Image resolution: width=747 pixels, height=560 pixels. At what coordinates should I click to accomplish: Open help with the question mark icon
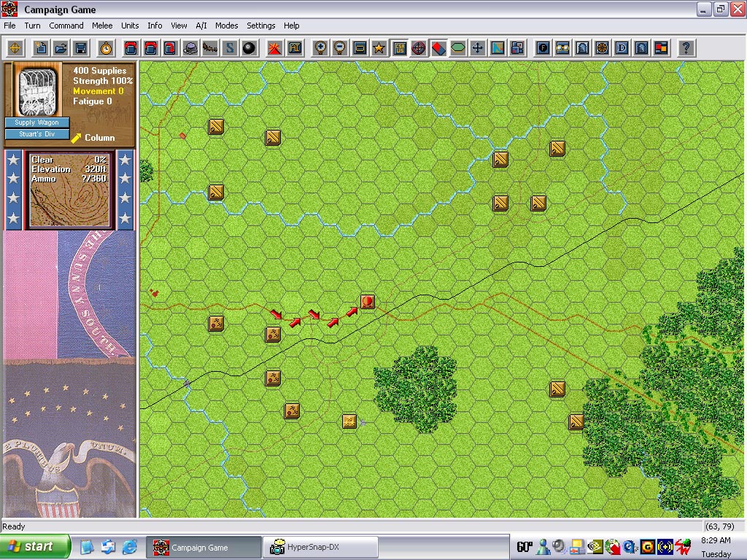tap(685, 48)
